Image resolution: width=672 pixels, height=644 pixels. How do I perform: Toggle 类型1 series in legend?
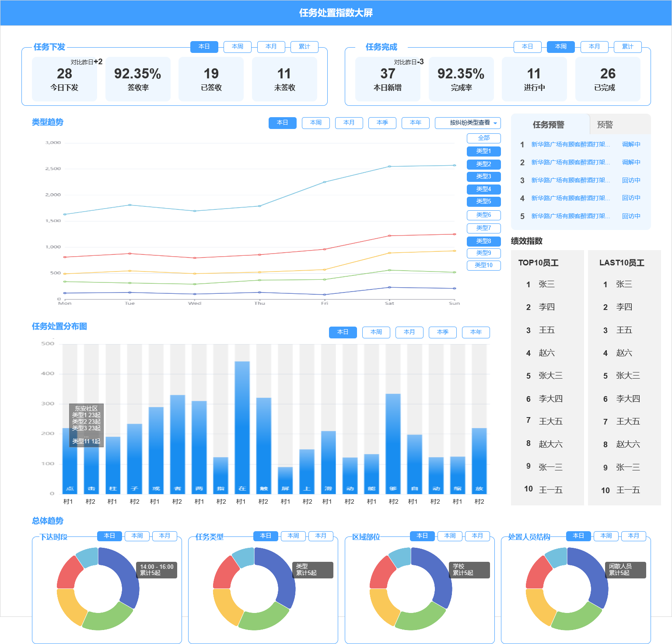tap(484, 151)
